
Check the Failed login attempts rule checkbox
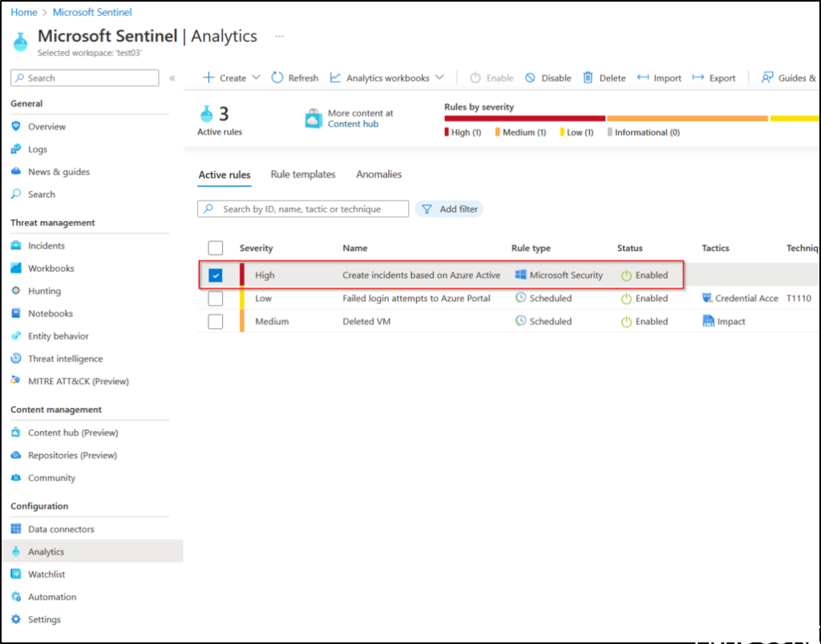pyautogui.click(x=215, y=298)
